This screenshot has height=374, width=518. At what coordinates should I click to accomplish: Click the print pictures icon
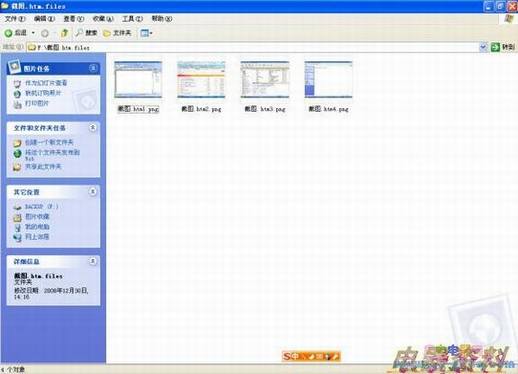pyautogui.click(x=17, y=104)
